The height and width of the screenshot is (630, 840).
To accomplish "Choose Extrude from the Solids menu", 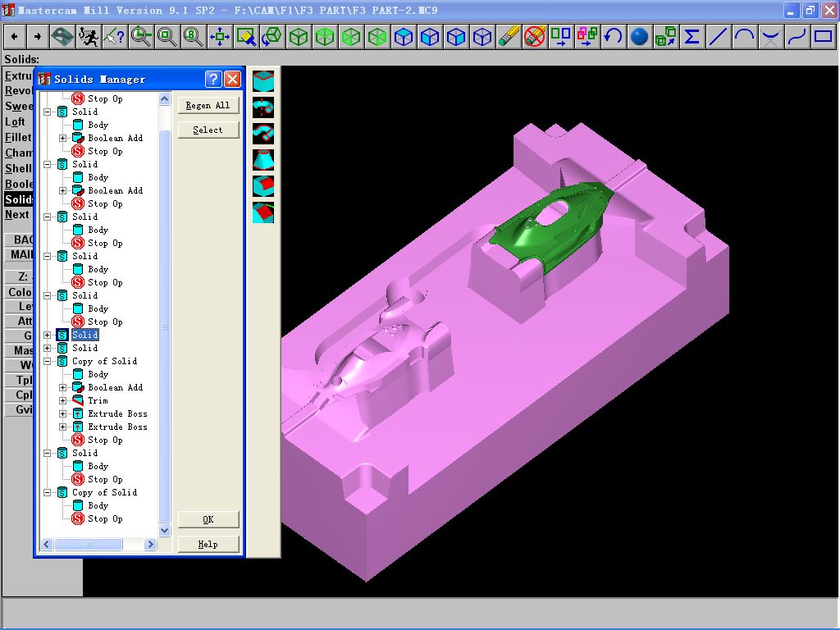I will 19,75.
